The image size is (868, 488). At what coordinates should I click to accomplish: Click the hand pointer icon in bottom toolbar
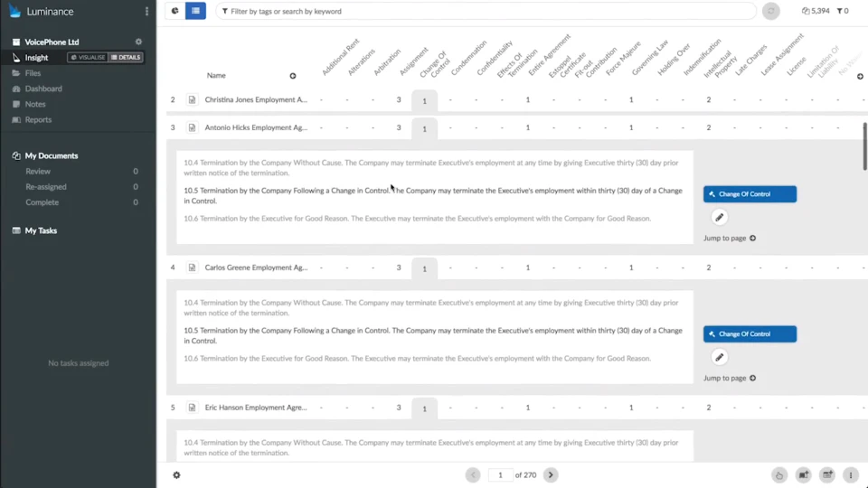779,474
